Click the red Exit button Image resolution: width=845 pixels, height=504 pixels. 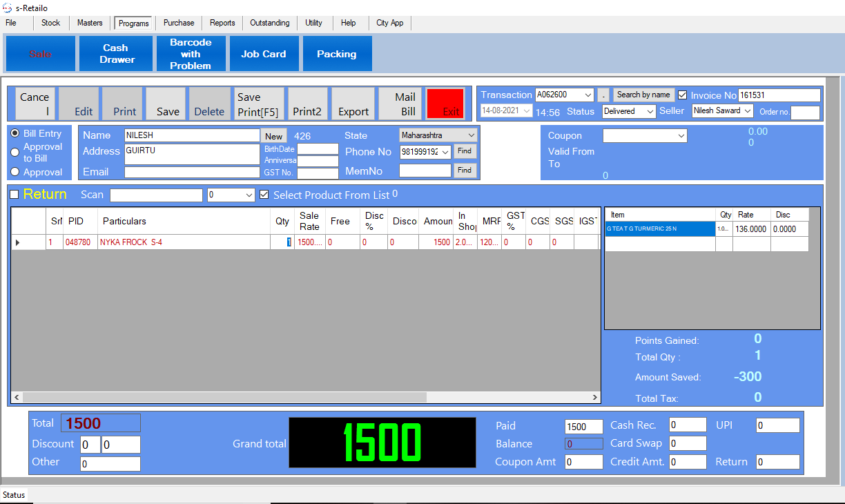445,104
